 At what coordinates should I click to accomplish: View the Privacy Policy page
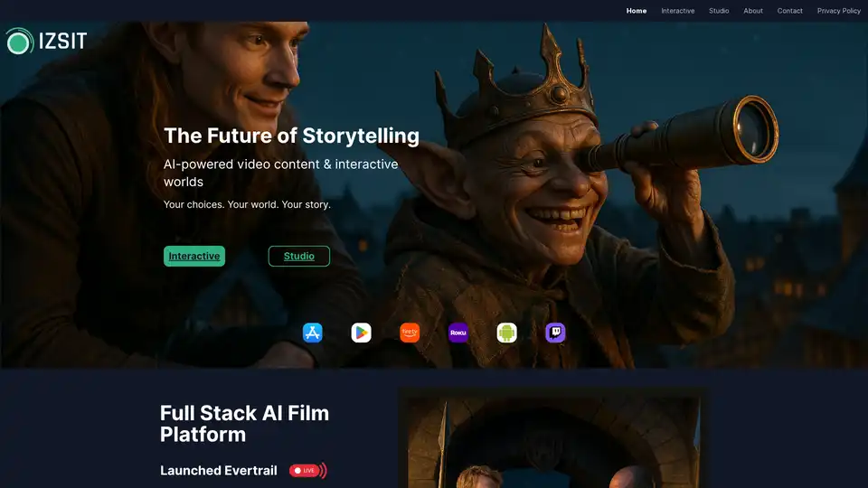(x=838, y=11)
